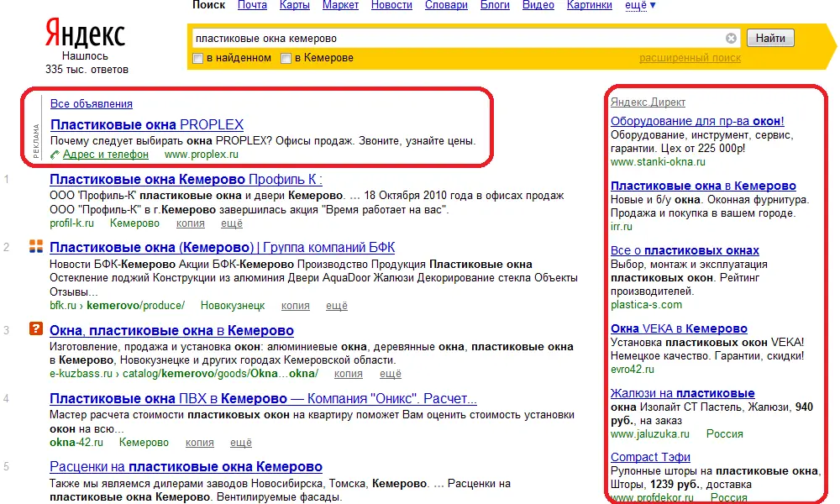This screenshot has width=840, height=504.
Task: Expand the 'ещё' dropdown in top menu
Action: click(640, 5)
